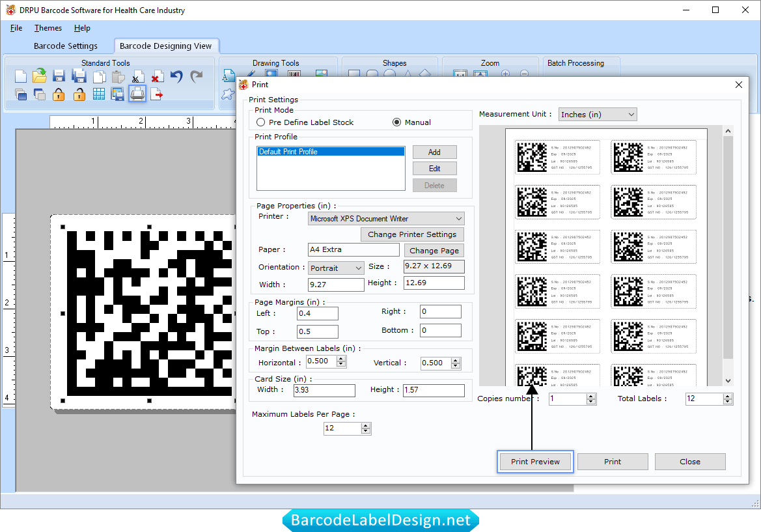Image resolution: width=761 pixels, height=532 pixels.
Task: Close the Print dialog with X
Action: pos(739,85)
